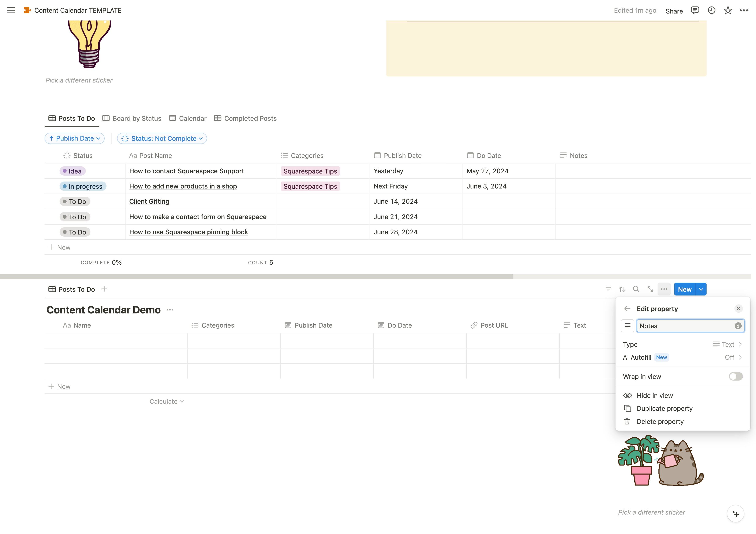Select Delete property option

pyautogui.click(x=660, y=422)
